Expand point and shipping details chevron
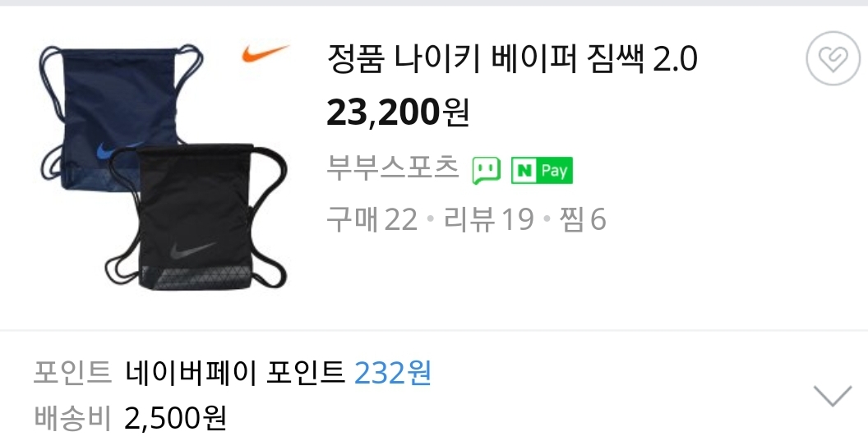 (833, 396)
